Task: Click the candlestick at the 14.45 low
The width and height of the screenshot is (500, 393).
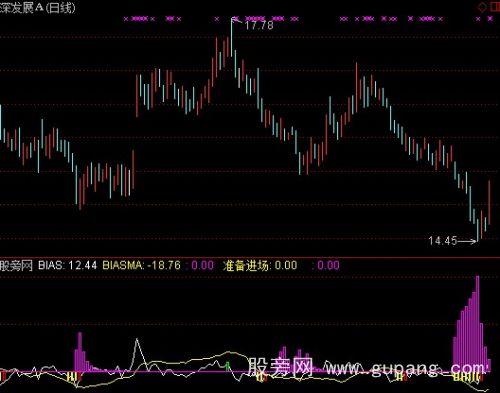Action: pos(478,230)
